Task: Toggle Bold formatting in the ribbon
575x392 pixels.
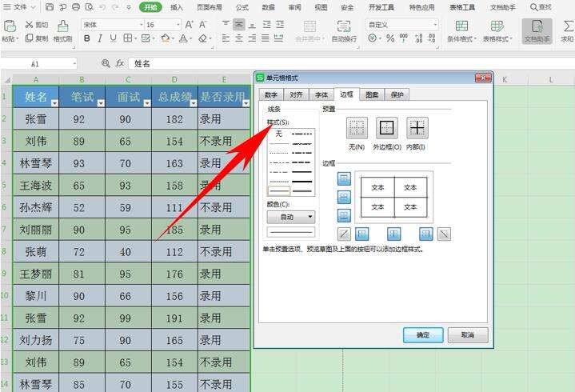Action: tap(87, 38)
